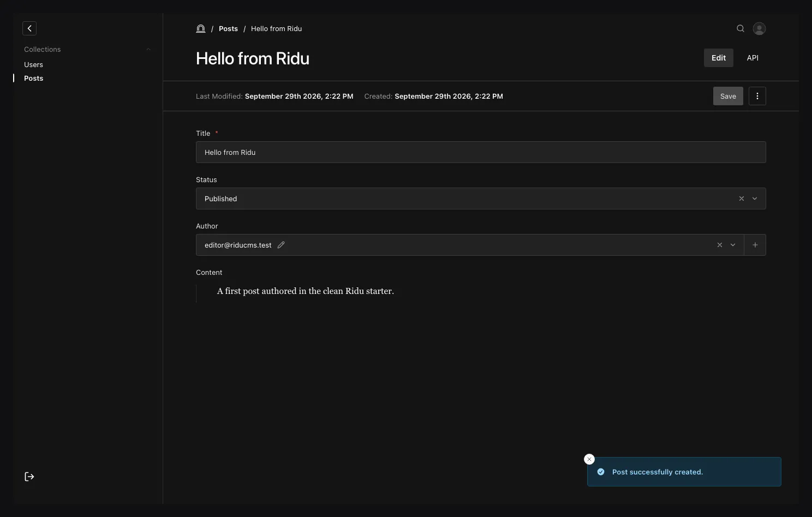Click the Last Modified date value
The height and width of the screenshot is (517, 812).
click(x=299, y=96)
